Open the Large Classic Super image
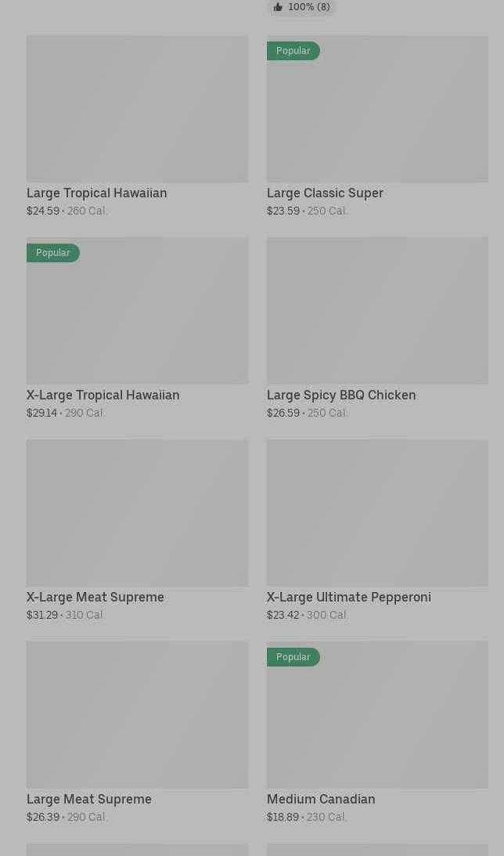The width and height of the screenshot is (504, 856). click(377, 117)
